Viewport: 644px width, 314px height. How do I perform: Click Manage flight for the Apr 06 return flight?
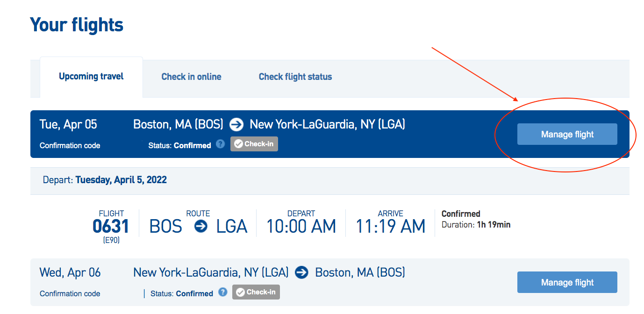click(x=567, y=282)
